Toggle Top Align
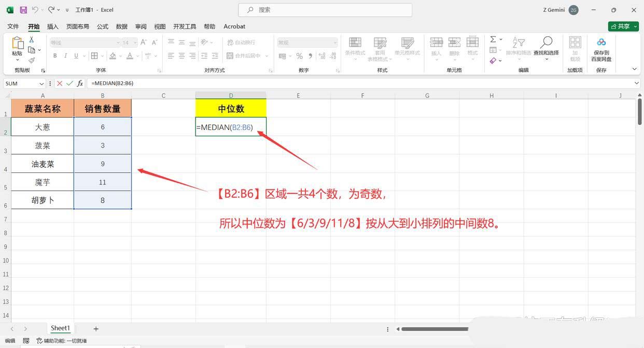Viewport: 644px width, 348px height. 171,42
